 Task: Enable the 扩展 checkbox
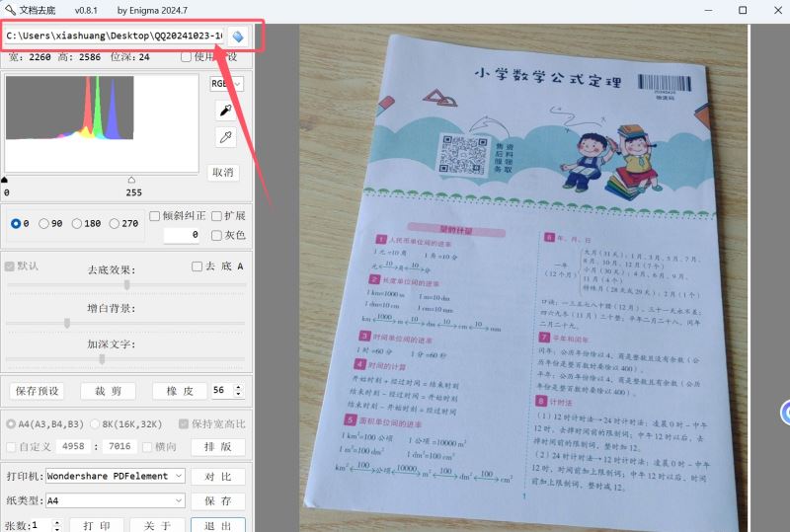pos(216,215)
